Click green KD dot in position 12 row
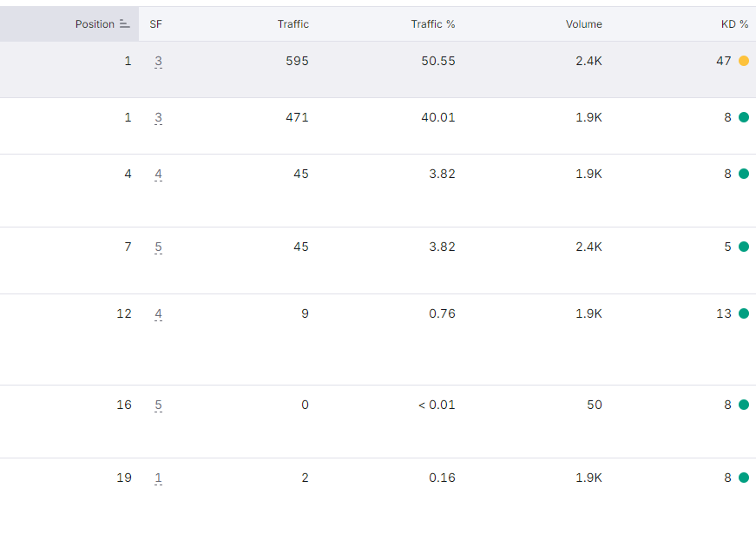The width and height of the screenshot is (756, 534). click(x=744, y=313)
